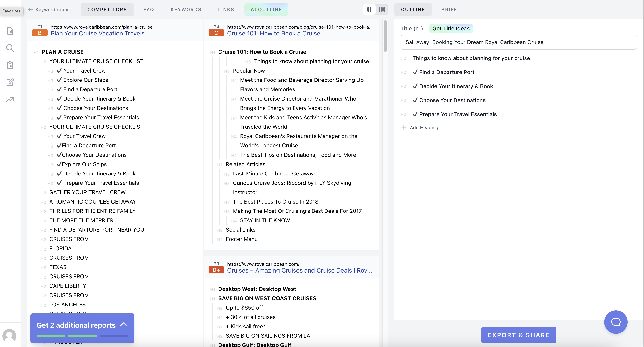Select 'PLAN A CRUISE' H1 heading
This screenshot has width=644, height=347.
(x=63, y=52)
